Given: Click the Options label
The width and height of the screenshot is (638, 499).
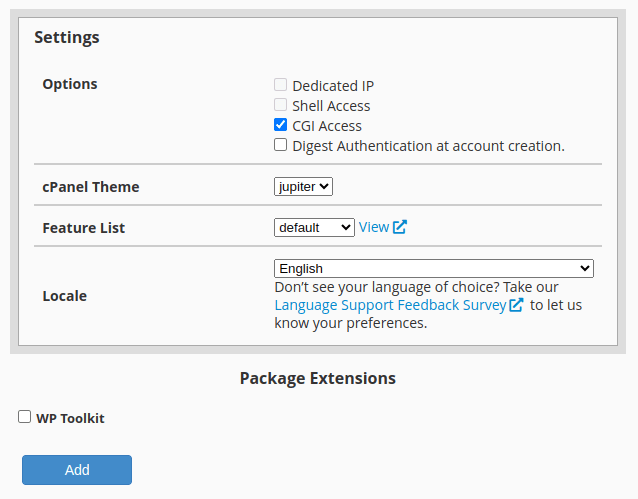Looking at the screenshot, I should tap(70, 84).
